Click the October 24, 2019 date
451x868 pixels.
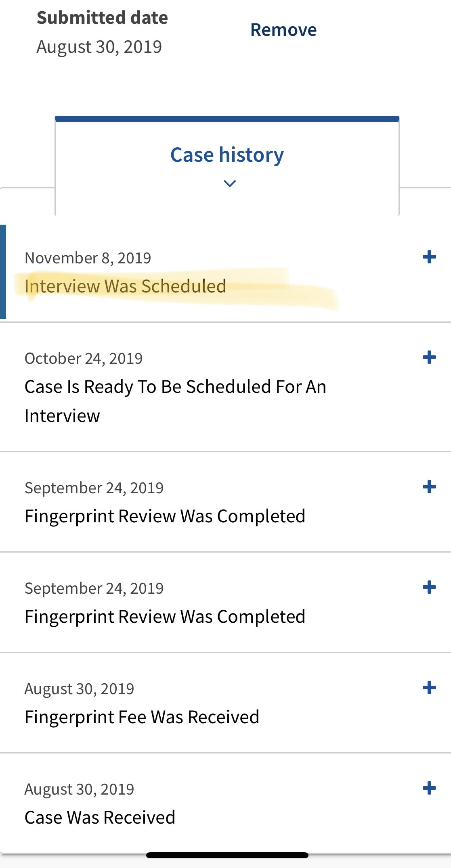tap(84, 359)
